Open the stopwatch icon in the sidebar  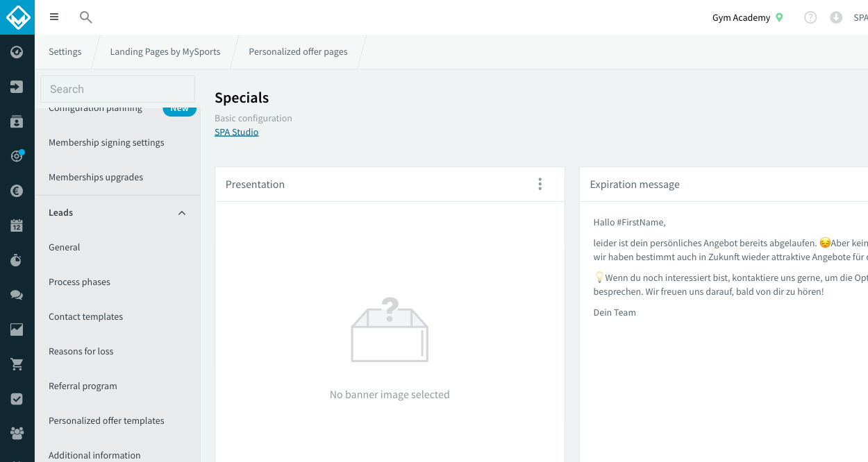(x=17, y=260)
